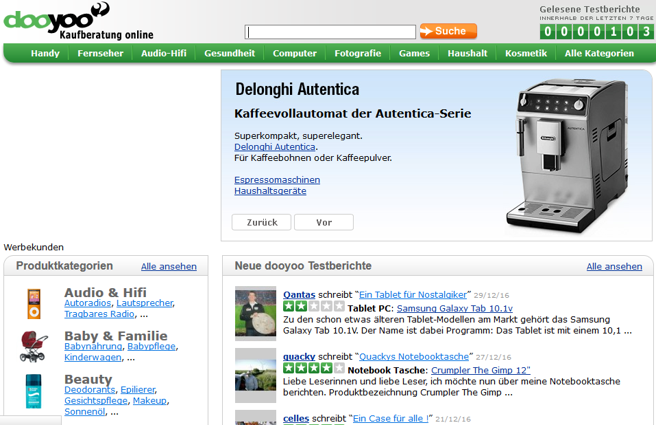Open Alle Kategorien menu
The height and width of the screenshot is (425, 656).
599,54
